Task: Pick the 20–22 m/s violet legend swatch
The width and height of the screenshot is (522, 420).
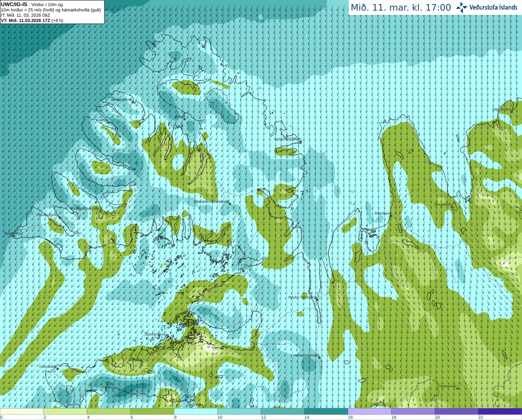Action: [457, 411]
